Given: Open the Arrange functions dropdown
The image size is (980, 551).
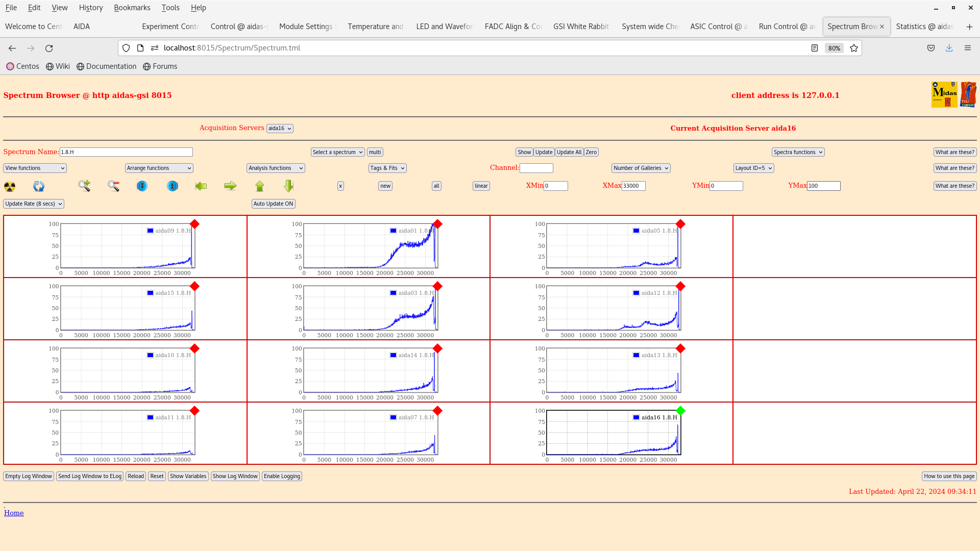Looking at the screenshot, I should coord(159,168).
